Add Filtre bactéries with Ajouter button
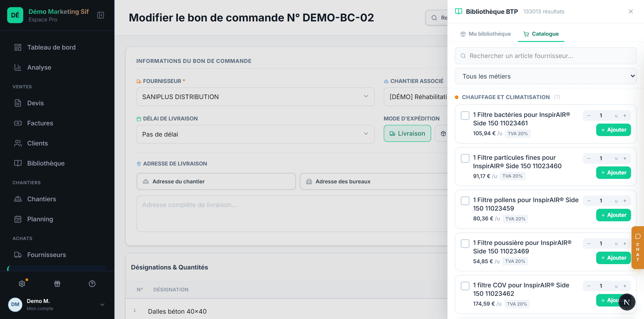The height and width of the screenshot is (319, 644). pyautogui.click(x=613, y=130)
